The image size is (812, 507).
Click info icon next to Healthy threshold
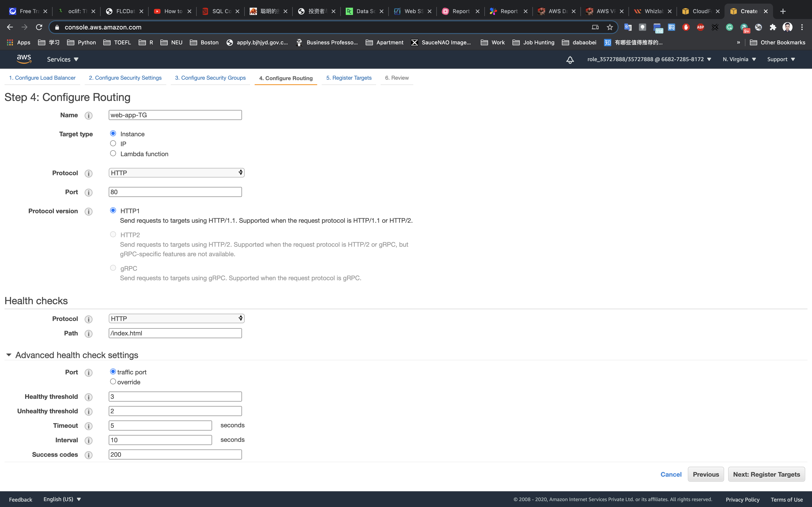pos(89,397)
